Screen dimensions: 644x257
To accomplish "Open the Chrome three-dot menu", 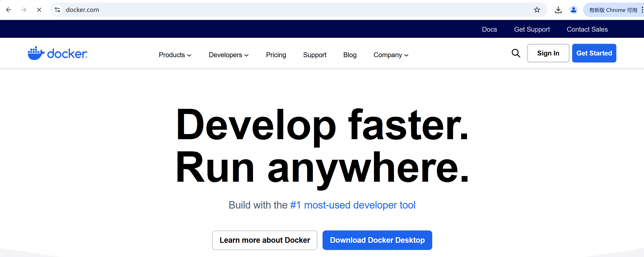I will click(642, 10).
